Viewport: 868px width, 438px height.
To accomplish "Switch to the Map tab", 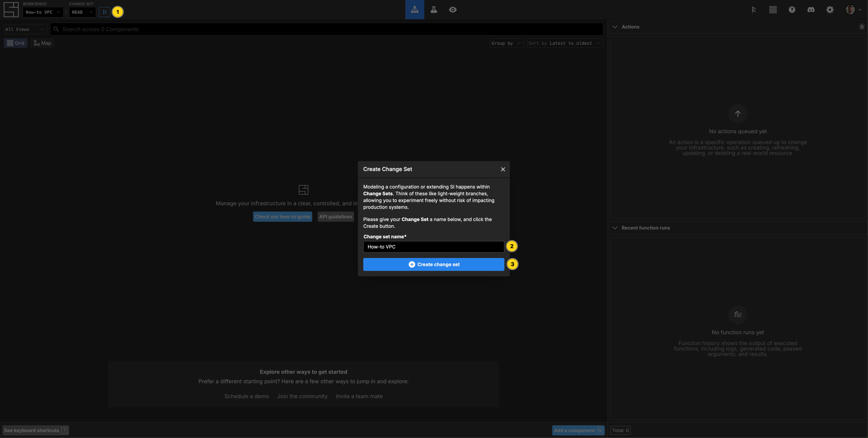I will (x=43, y=43).
